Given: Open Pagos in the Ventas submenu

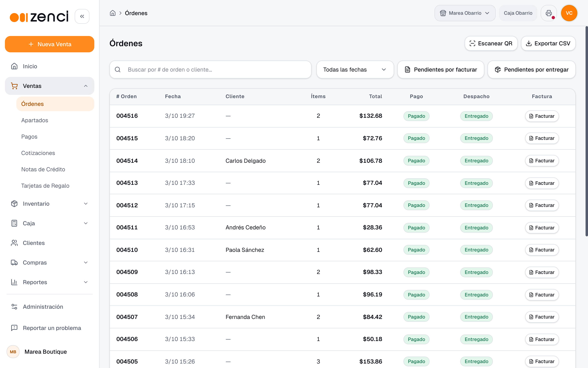Looking at the screenshot, I should [55, 137].
